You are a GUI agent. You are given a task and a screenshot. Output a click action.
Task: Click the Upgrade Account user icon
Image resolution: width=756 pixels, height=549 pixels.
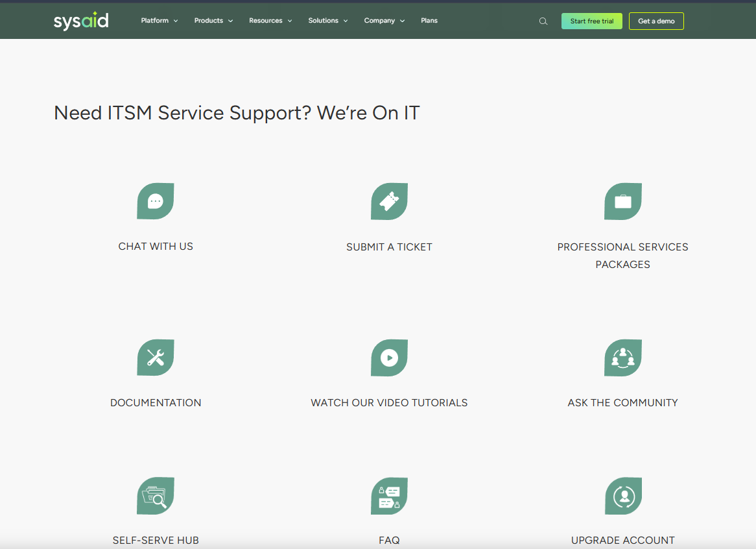coord(624,496)
